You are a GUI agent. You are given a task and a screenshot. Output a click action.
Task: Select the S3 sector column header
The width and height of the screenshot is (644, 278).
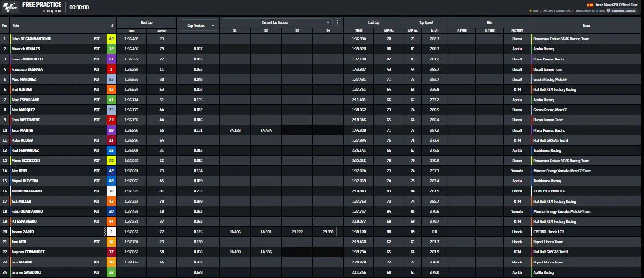tap(297, 30)
